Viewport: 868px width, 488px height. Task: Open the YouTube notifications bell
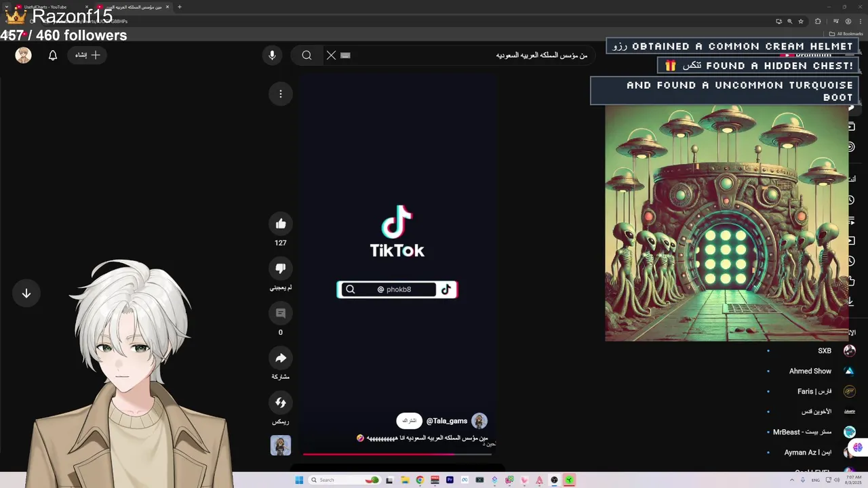[53, 55]
